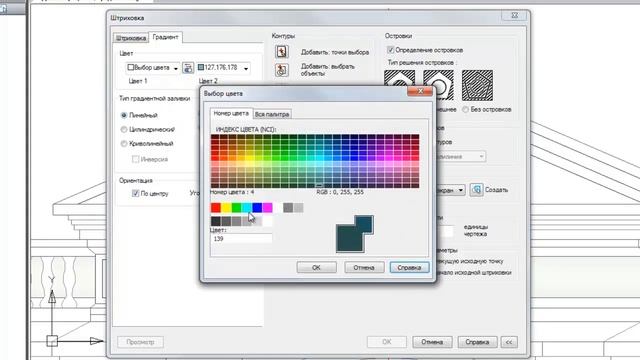Click Справка at the Штриховка dialog bottom
The height and width of the screenshot is (360, 640).
(477, 342)
